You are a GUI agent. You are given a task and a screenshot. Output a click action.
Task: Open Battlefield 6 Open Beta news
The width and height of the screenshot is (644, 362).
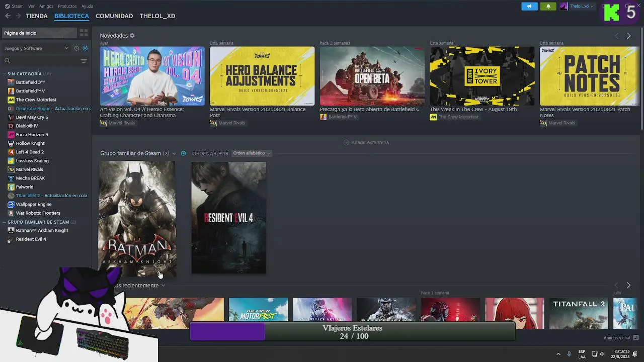pos(372,76)
